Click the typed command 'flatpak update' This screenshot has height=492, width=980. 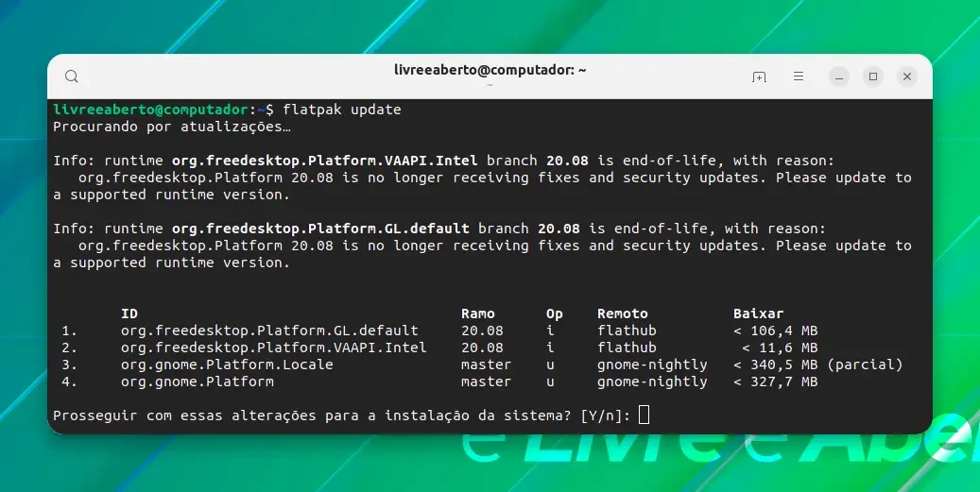click(342, 110)
